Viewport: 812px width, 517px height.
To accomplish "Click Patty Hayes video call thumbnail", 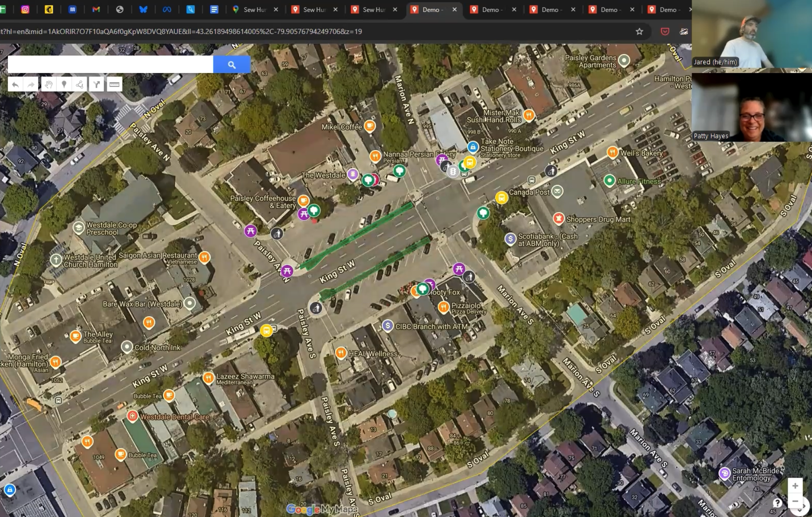I will tap(751, 107).
